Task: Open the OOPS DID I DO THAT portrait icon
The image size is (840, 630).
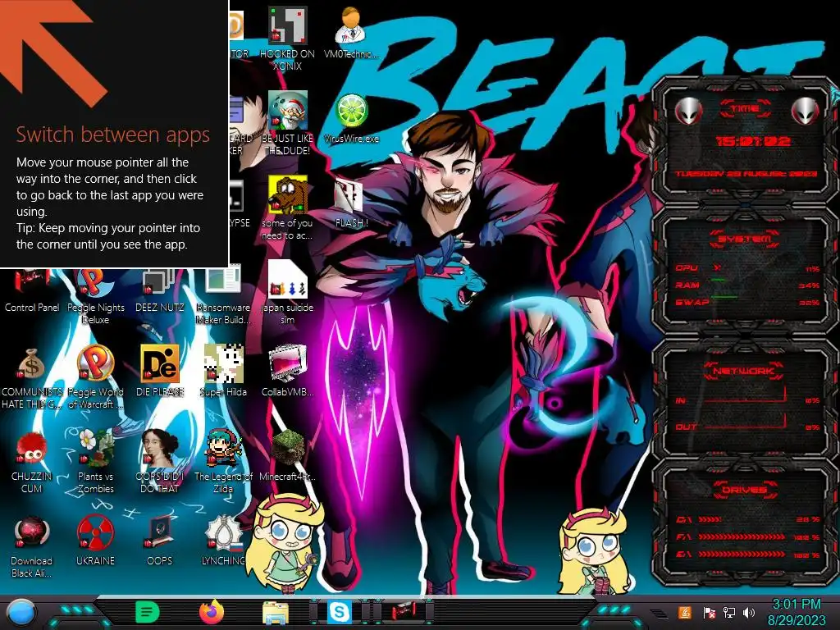Action: click(x=159, y=461)
